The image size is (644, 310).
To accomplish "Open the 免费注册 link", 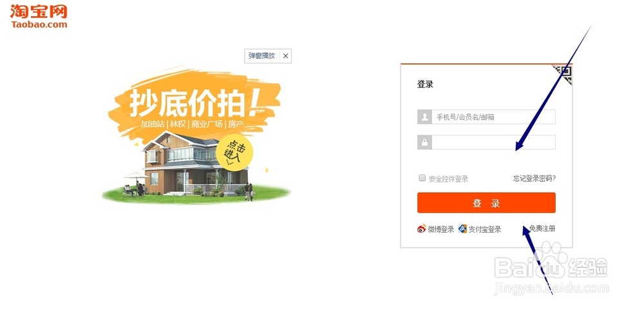I will click(542, 229).
